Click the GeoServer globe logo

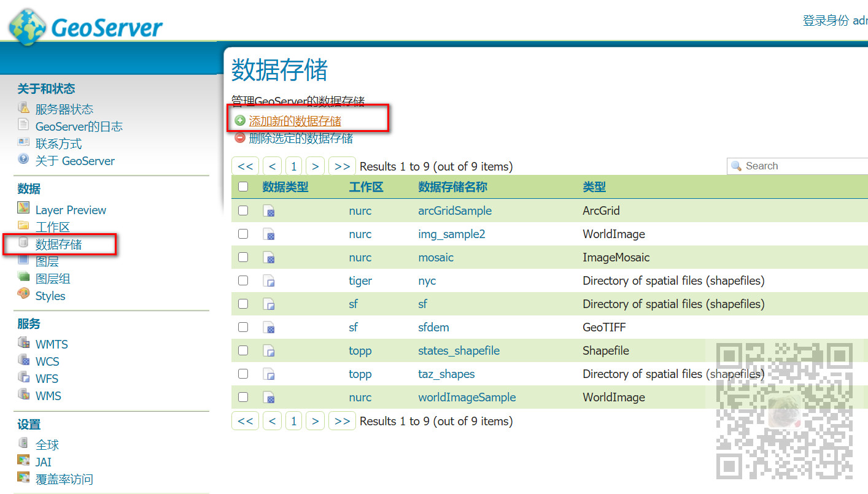27,27
